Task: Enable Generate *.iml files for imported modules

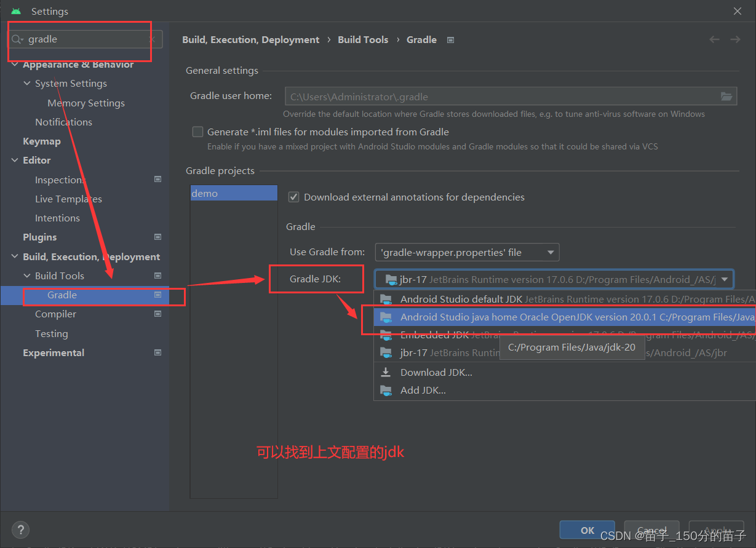Action: click(x=197, y=131)
